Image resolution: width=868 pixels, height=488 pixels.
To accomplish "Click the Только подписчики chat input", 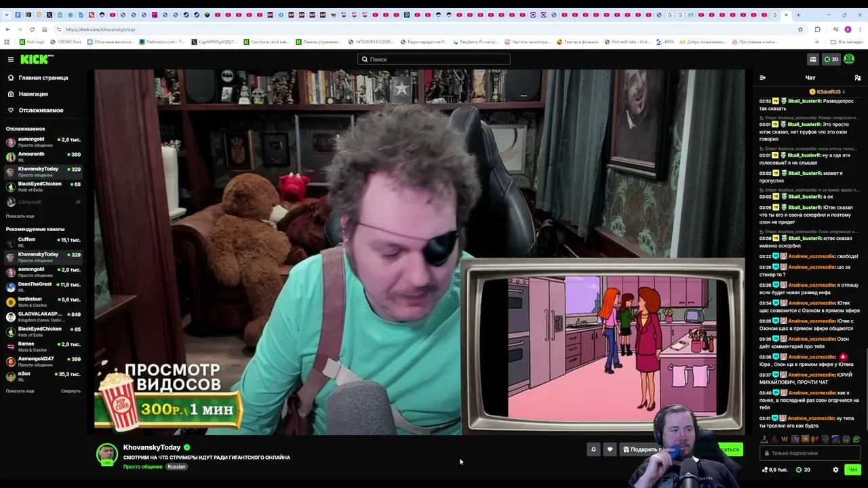I will click(811, 453).
